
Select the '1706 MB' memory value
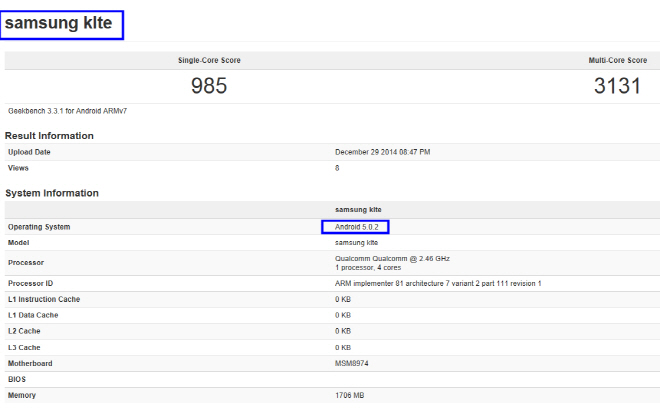coord(349,395)
